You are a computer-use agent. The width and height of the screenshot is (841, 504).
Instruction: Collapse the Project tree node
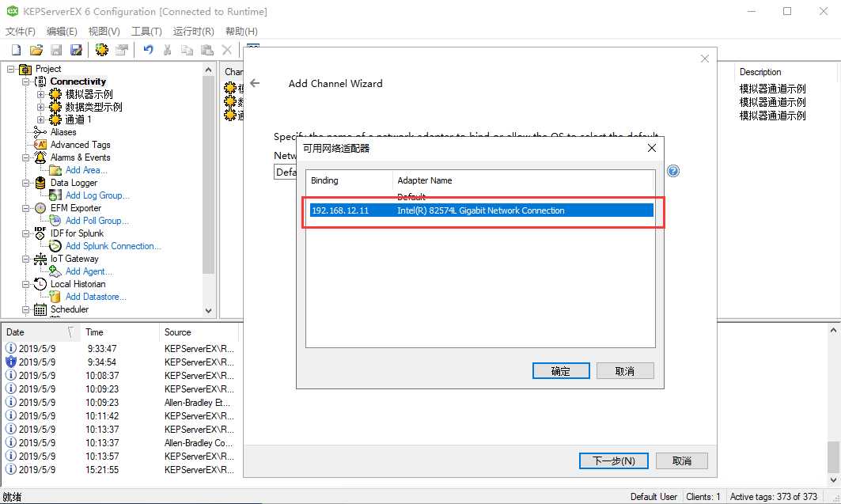[10, 69]
